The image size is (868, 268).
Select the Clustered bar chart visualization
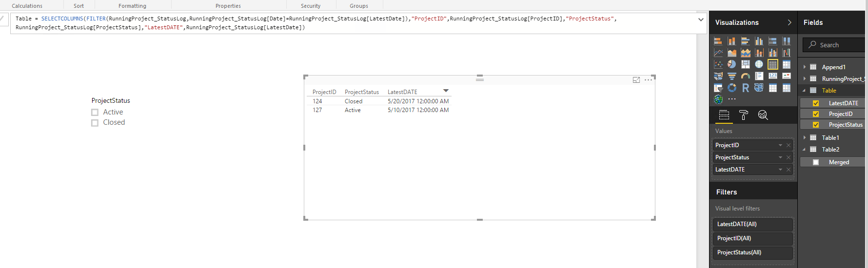coord(746,41)
